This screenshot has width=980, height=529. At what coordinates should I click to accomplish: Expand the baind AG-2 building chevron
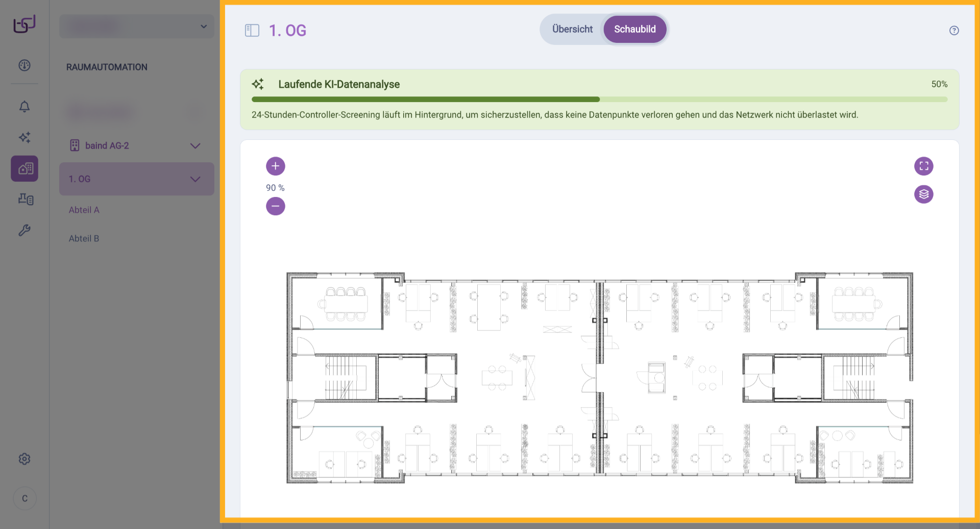(x=195, y=146)
